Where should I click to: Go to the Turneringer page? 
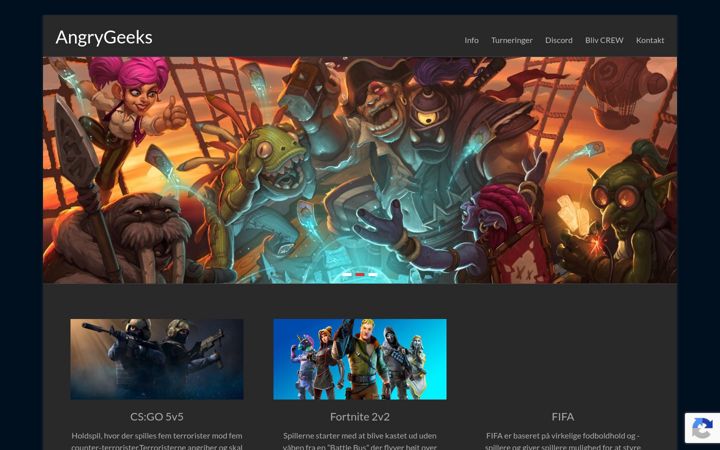512,40
